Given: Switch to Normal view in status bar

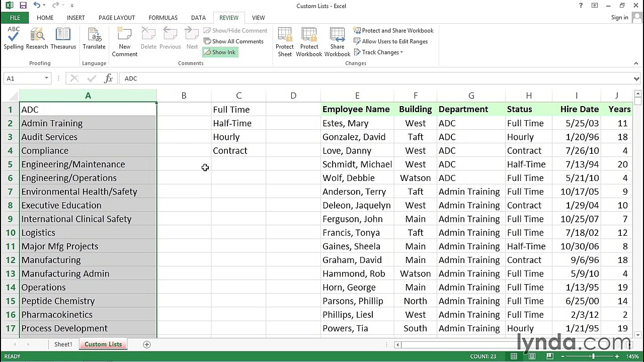Looking at the screenshot, I should coord(514,356).
